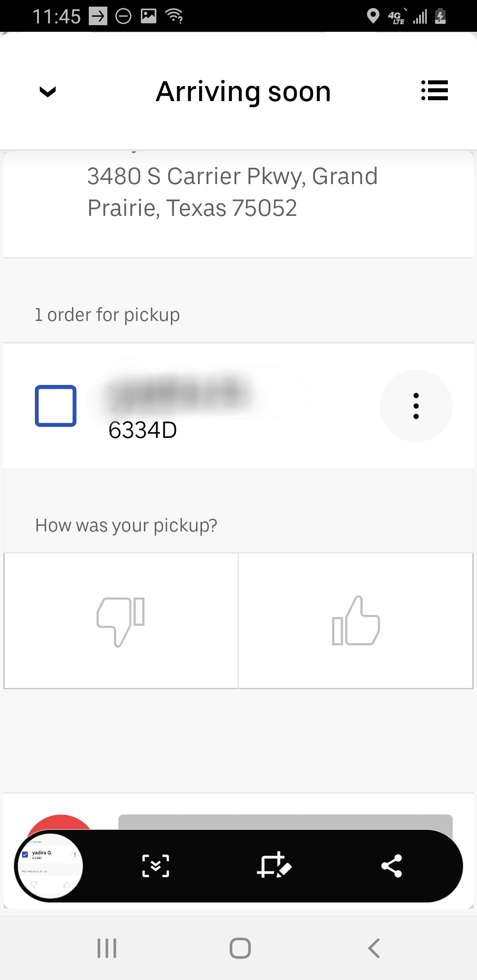The height and width of the screenshot is (980, 477).
Task: Tap the scroll capture icon
Action: 155,866
